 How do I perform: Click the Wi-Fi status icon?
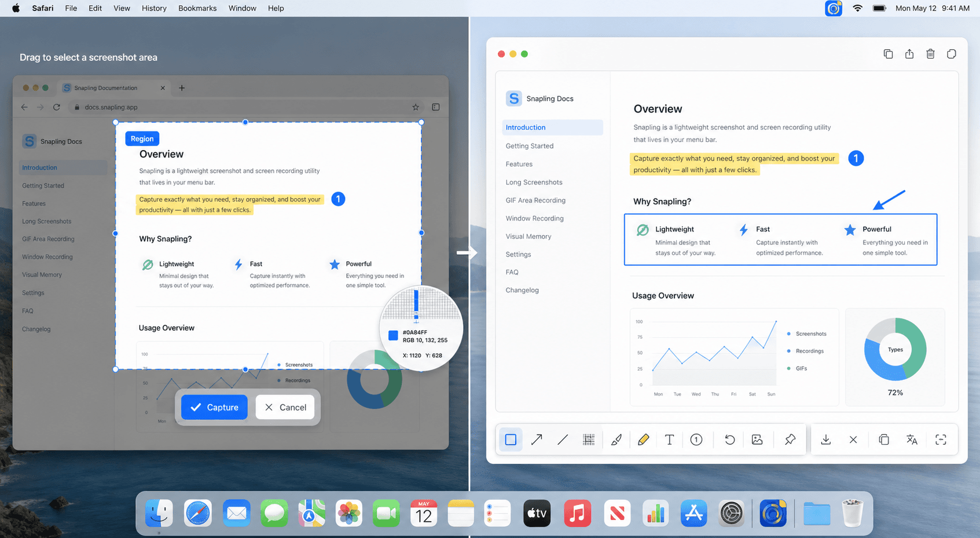tap(858, 8)
